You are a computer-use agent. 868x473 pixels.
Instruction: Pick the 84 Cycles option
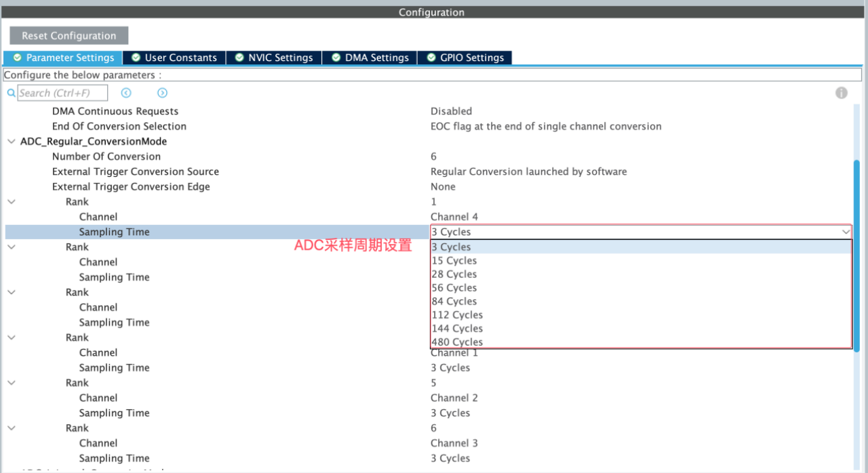[454, 302]
